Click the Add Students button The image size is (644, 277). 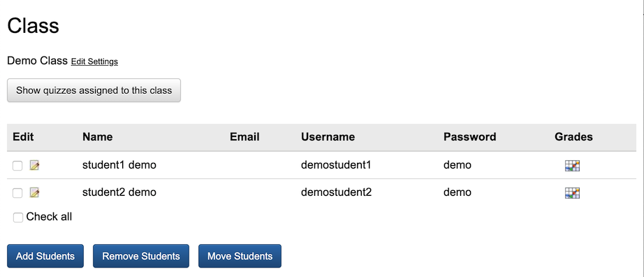45,256
